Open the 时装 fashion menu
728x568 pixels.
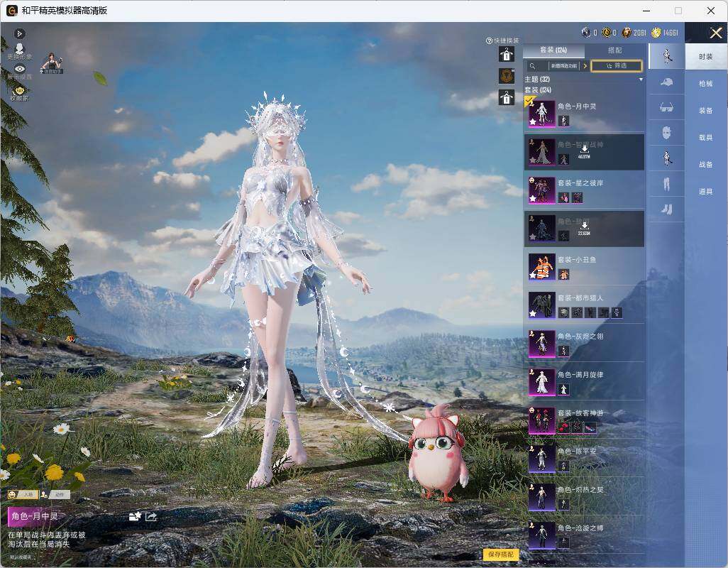click(706, 57)
